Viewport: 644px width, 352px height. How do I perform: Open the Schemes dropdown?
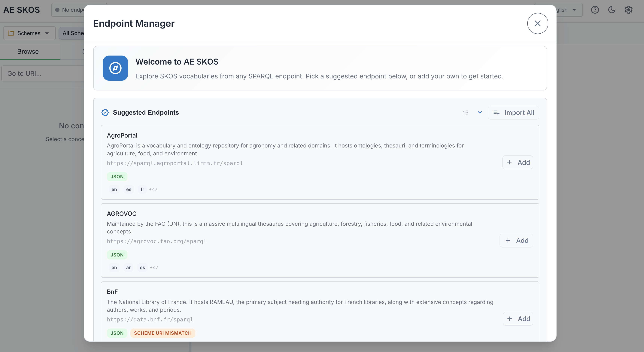coord(29,33)
